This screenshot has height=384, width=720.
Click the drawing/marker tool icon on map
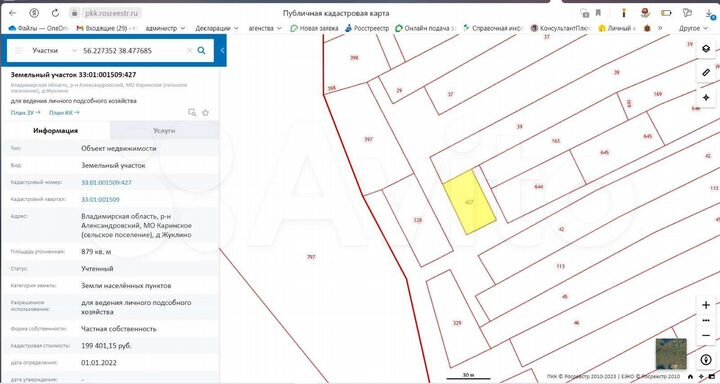pyautogui.click(x=706, y=97)
